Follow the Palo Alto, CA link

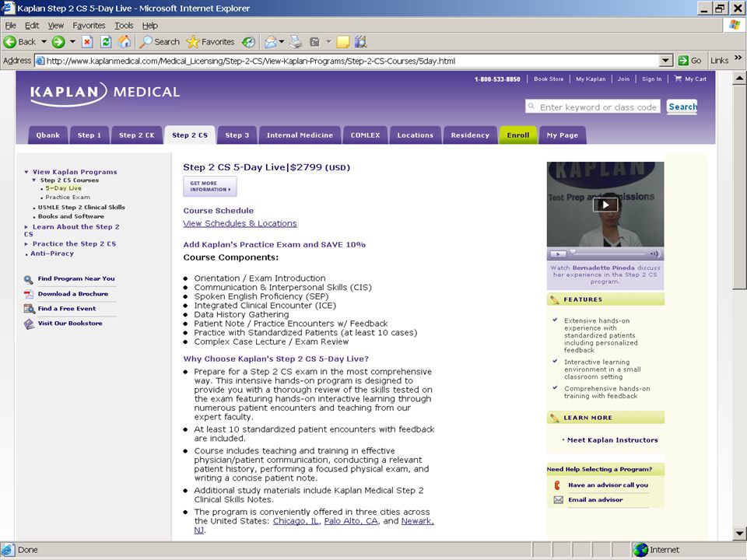(x=351, y=521)
